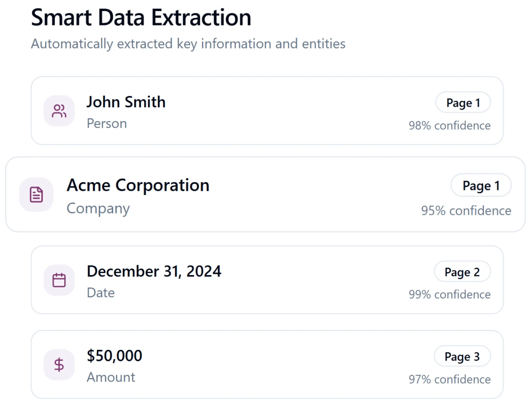
Task: Select the document icon for Acme Corporation
Action: (36, 195)
